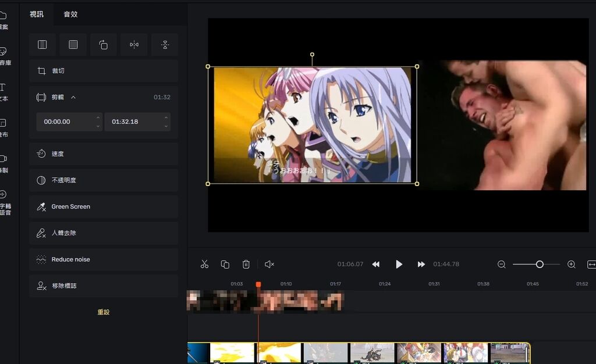Collapse the 剪輯 trim section
The width and height of the screenshot is (596, 364).
tap(73, 98)
